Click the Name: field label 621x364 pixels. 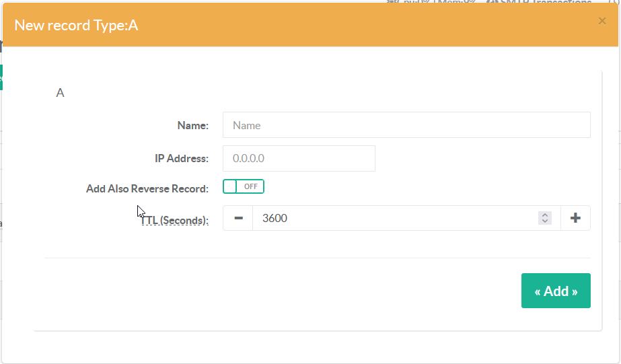tap(193, 125)
